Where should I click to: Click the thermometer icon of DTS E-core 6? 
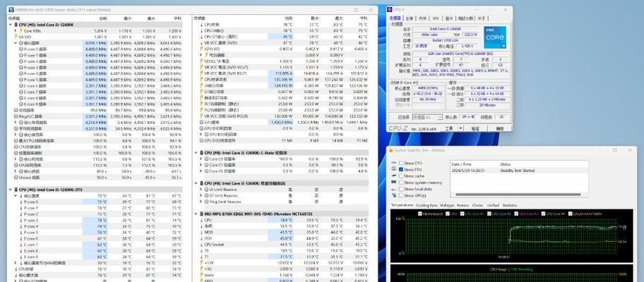click(21, 238)
